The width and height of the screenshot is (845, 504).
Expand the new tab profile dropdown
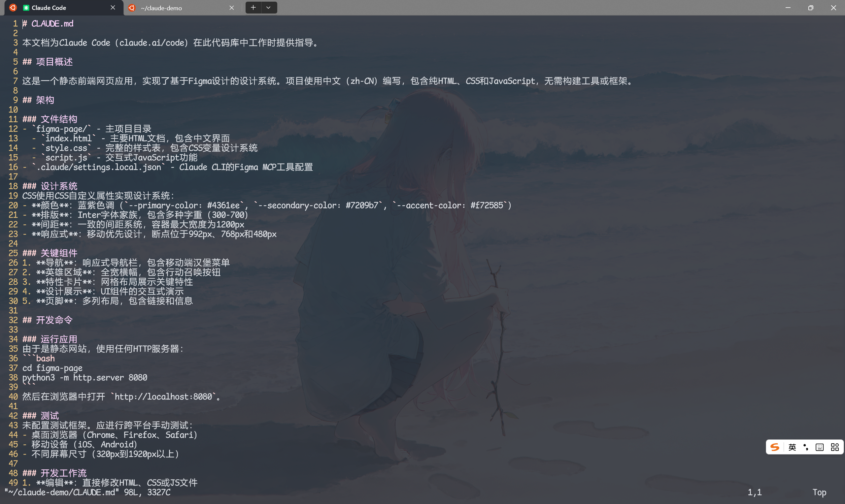(x=269, y=8)
